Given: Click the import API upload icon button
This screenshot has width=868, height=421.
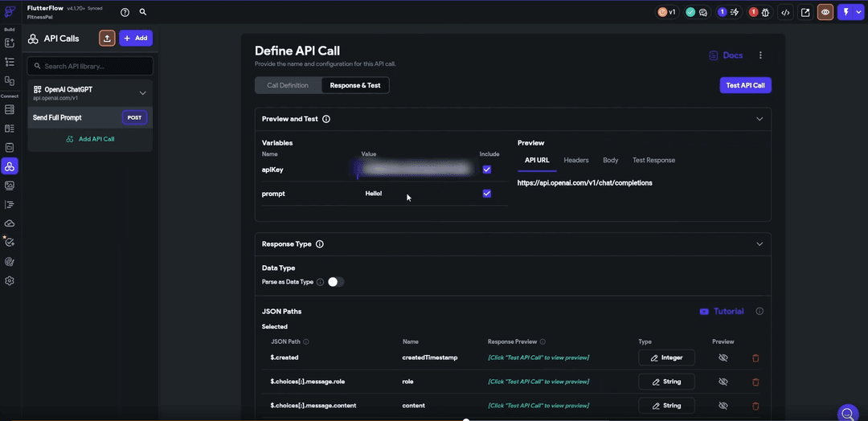Looking at the screenshot, I should [x=108, y=39].
